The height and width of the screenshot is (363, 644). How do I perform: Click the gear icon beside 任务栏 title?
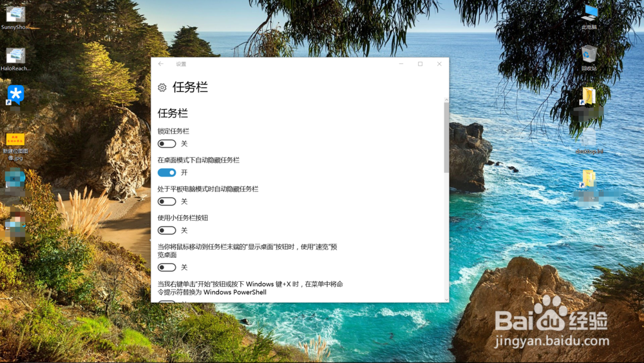(162, 88)
